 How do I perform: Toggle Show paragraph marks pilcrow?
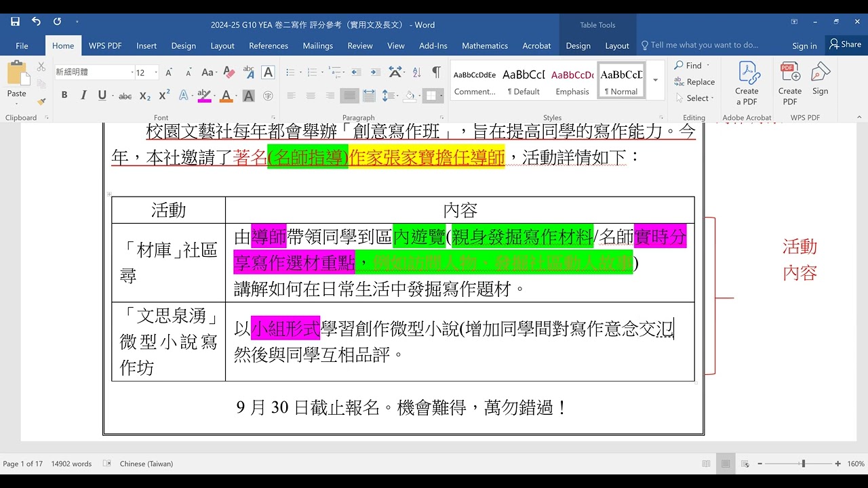point(436,72)
